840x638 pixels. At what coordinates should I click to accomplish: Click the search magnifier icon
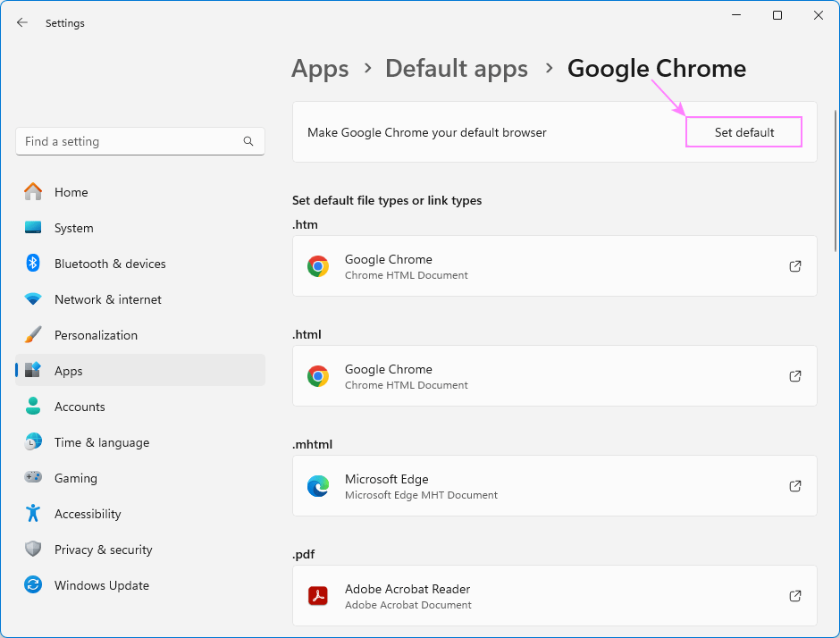click(x=248, y=141)
